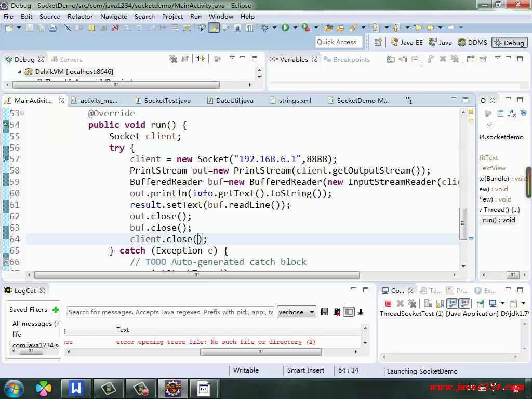
Task: Open the New wizard dropdown arrow
Action: (x=19, y=28)
